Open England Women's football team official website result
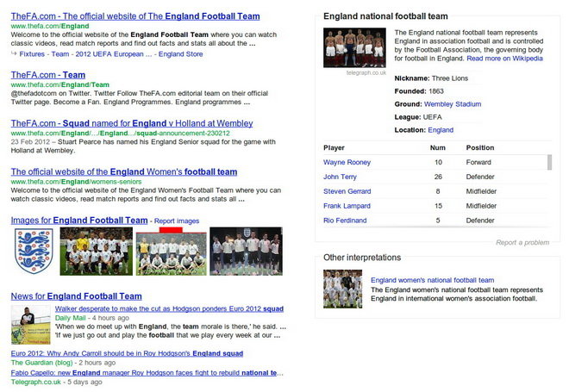Viewport: 569px width, 392px height. 124,172
